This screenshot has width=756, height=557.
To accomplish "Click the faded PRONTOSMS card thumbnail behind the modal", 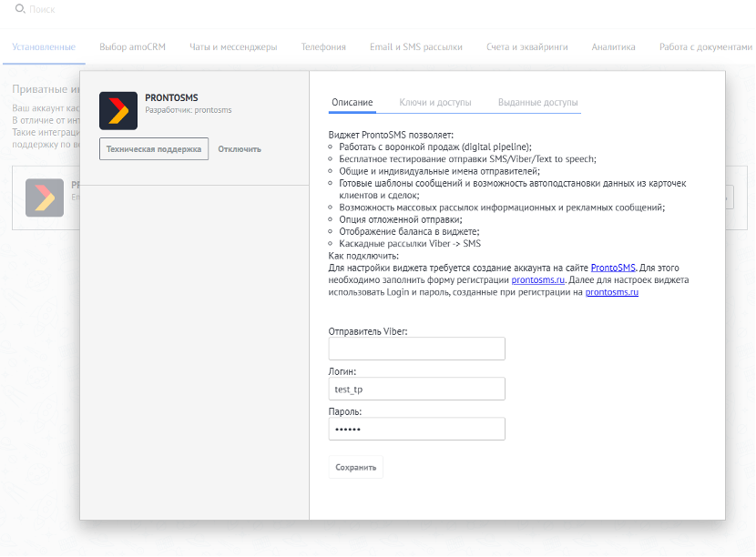I will pos(45,197).
